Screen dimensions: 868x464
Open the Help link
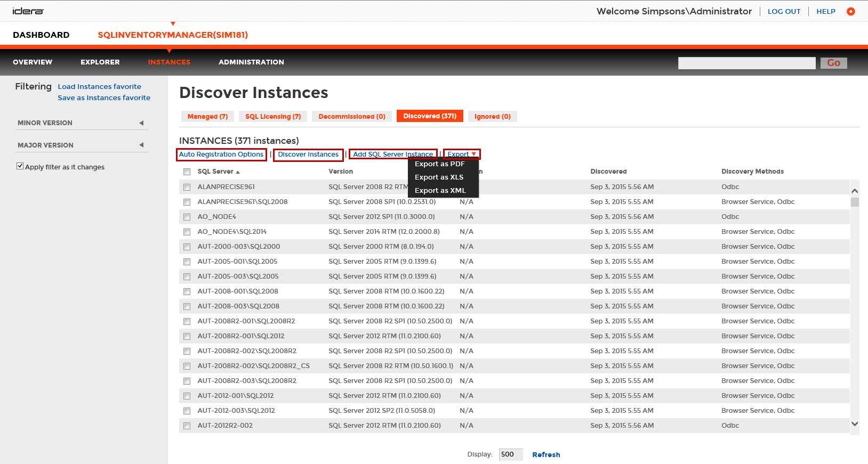coord(826,12)
